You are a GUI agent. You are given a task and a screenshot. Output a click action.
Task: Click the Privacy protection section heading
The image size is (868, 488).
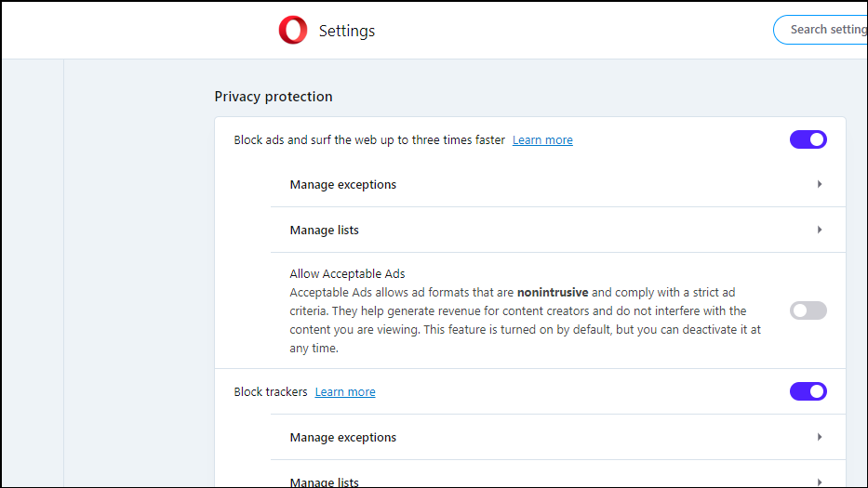pos(273,97)
